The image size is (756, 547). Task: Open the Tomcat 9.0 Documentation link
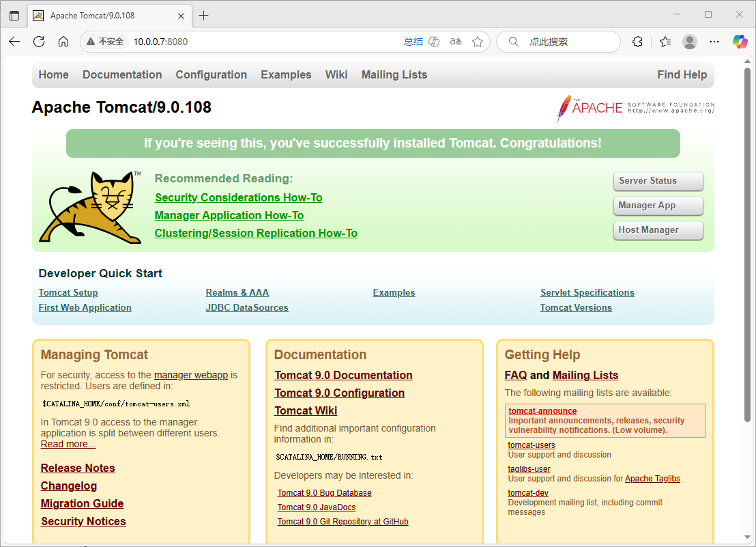pos(343,376)
